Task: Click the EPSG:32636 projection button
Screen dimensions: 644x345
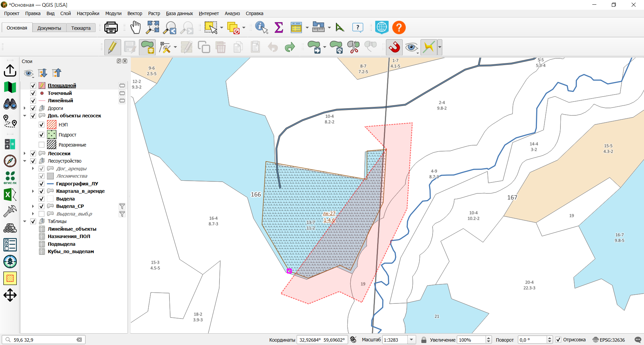Action: [x=609, y=340]
